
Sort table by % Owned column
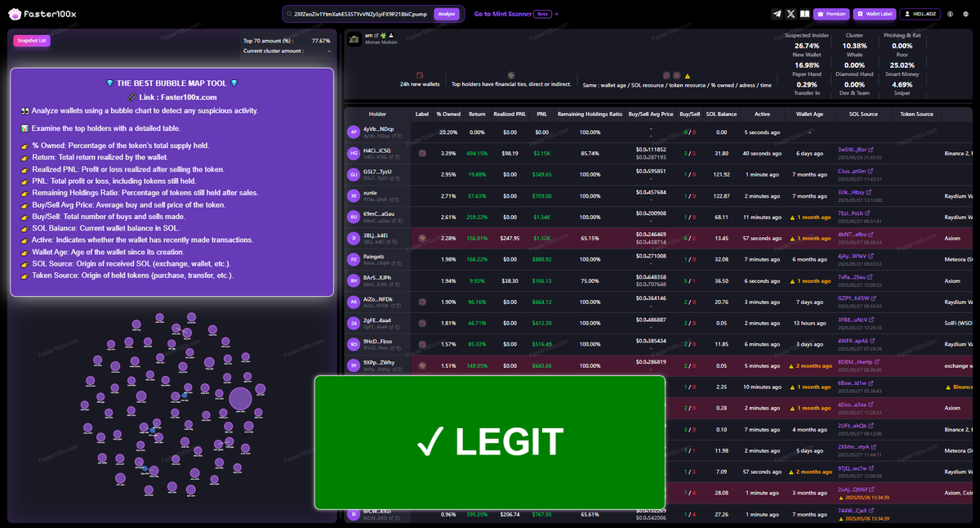click(x=448, y=114)
